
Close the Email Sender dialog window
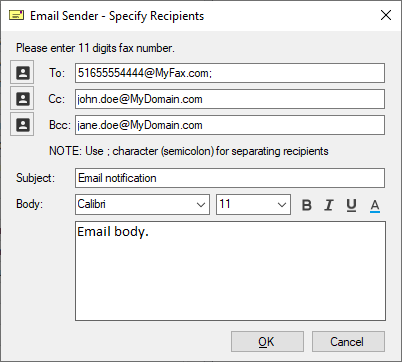coord(386,15)
